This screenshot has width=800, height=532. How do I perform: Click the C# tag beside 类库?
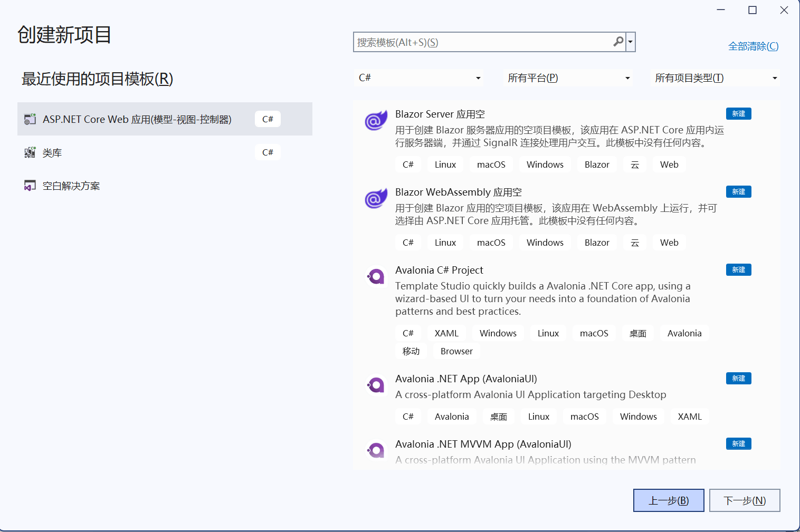(x=268, y=152)
